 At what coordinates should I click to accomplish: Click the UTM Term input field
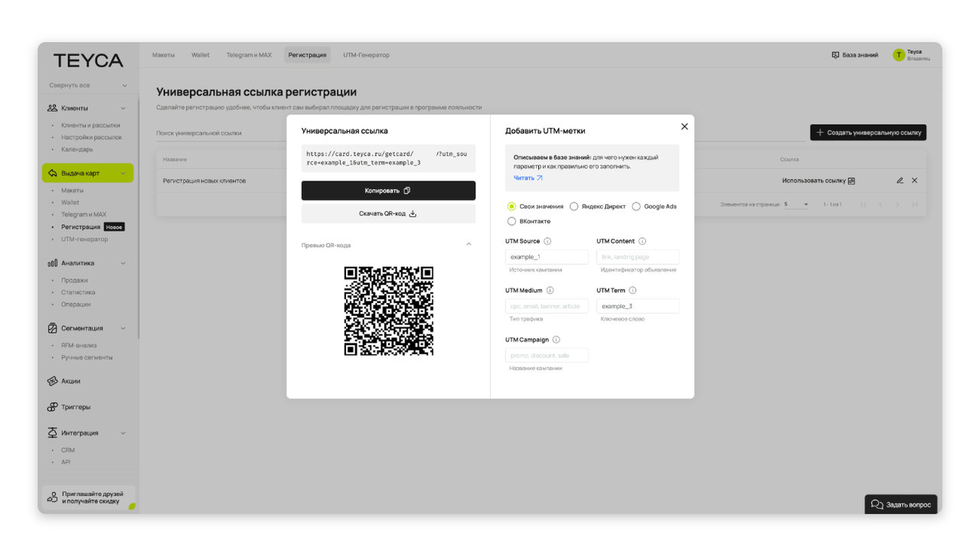638,306
